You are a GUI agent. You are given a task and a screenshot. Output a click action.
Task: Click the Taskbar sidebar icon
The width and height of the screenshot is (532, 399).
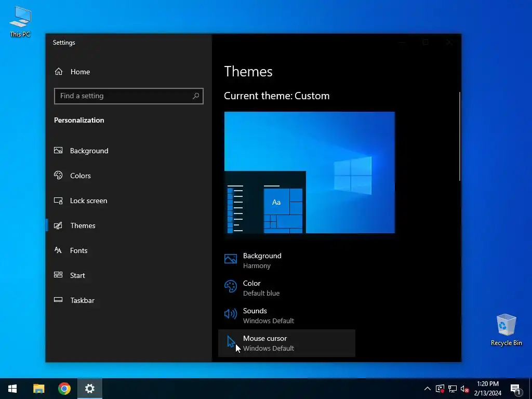tap(58, 300)
